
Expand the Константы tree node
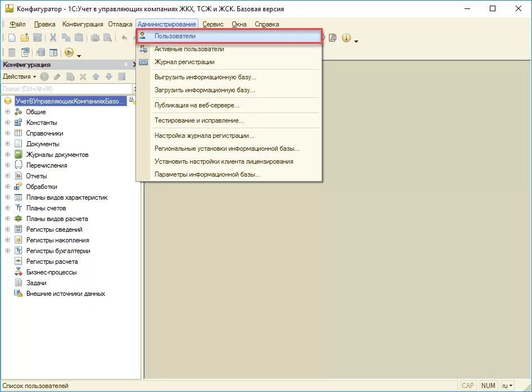[7, 123]
